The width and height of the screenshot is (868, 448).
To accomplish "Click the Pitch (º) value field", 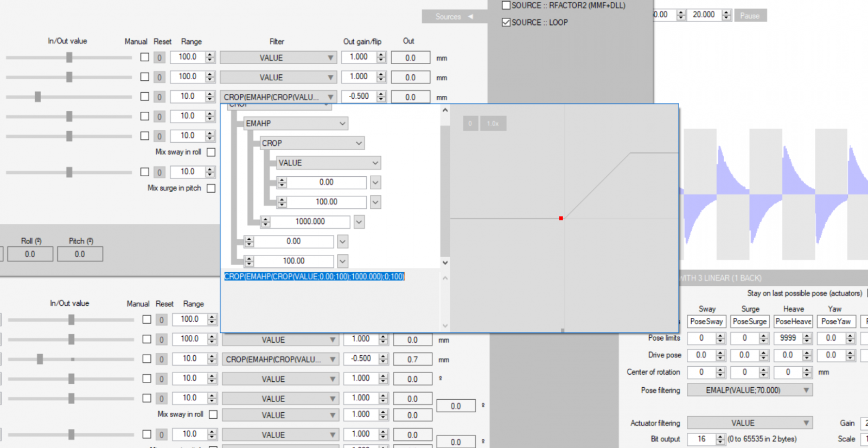I will pos(80,254).
